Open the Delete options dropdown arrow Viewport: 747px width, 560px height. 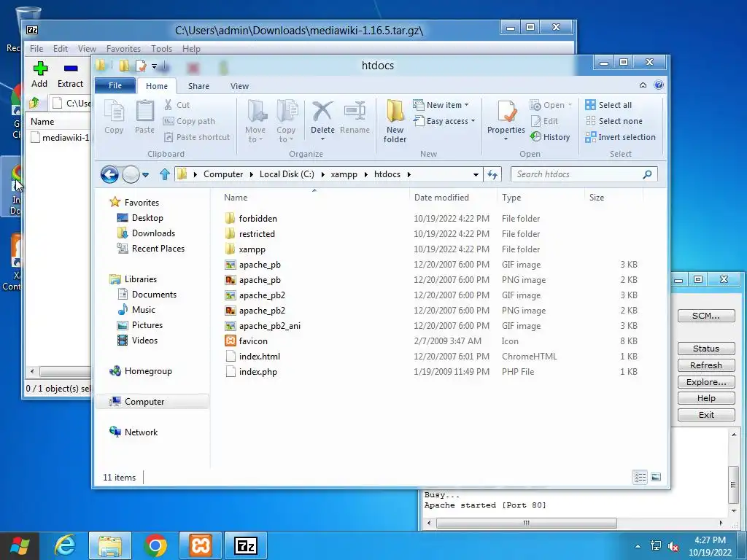(x=322, y=139)
